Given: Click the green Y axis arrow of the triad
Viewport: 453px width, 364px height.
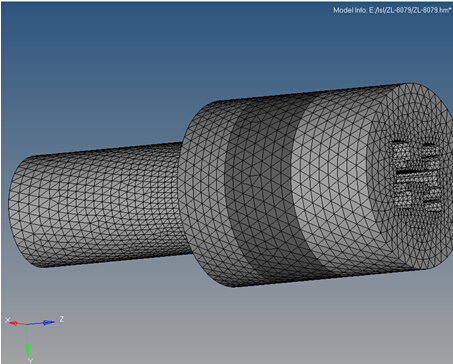Looking at the screenshot, I should click(28, 341).
